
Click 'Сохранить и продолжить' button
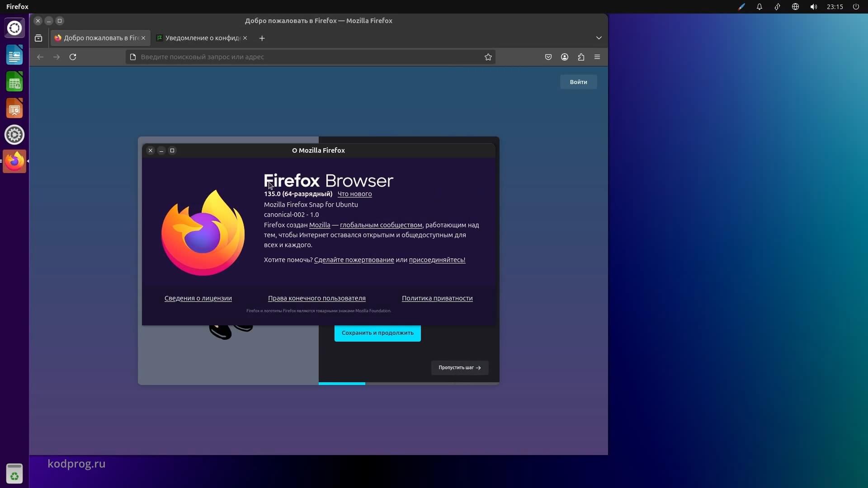(x=377, y=333)
